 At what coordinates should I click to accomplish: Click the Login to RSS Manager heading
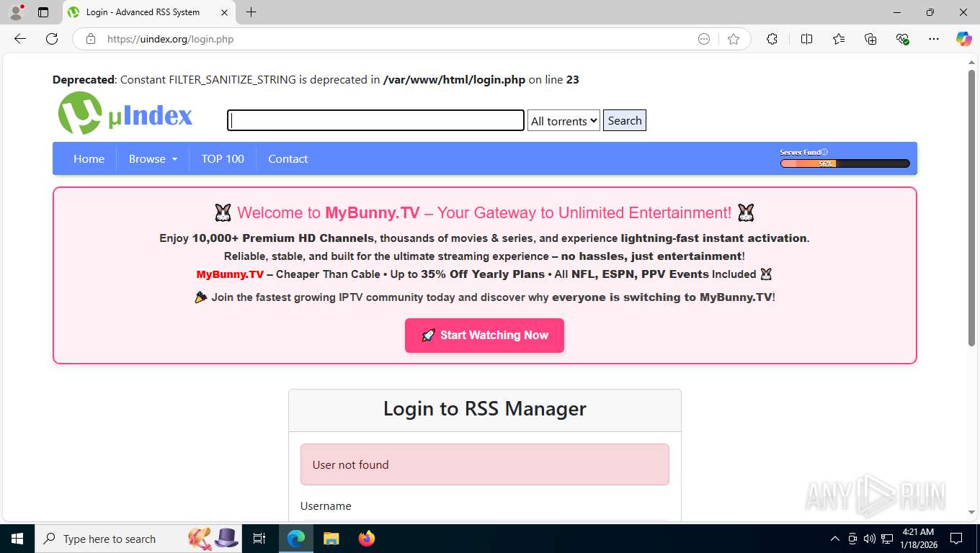tap(484, 409)
